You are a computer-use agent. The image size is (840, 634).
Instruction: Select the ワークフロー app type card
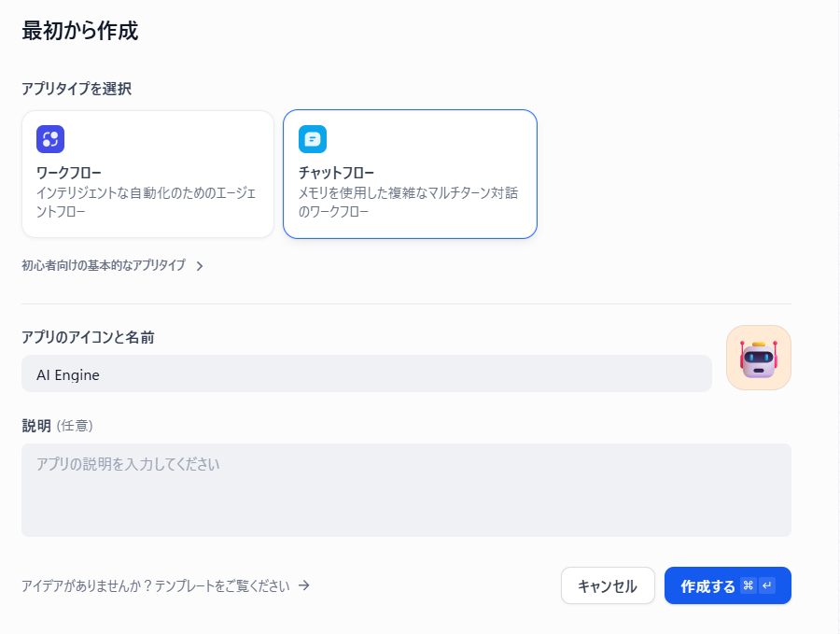click(x=147, y=174)
